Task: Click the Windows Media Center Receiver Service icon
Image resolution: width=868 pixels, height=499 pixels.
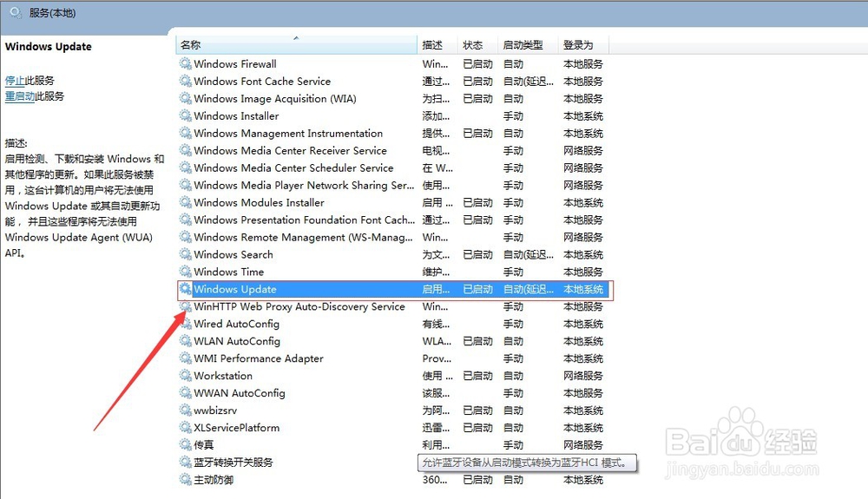Action: pyautogui.click(x=185, y=150)
